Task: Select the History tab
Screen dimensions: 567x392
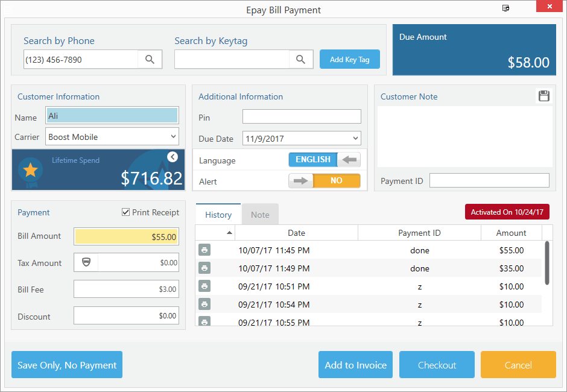Action: click(218, 215)
